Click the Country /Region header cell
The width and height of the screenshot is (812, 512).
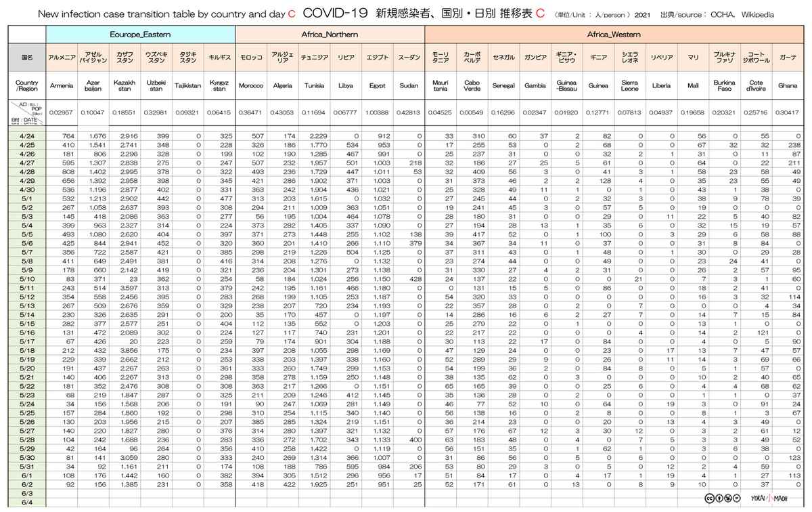tap(26, 86)
